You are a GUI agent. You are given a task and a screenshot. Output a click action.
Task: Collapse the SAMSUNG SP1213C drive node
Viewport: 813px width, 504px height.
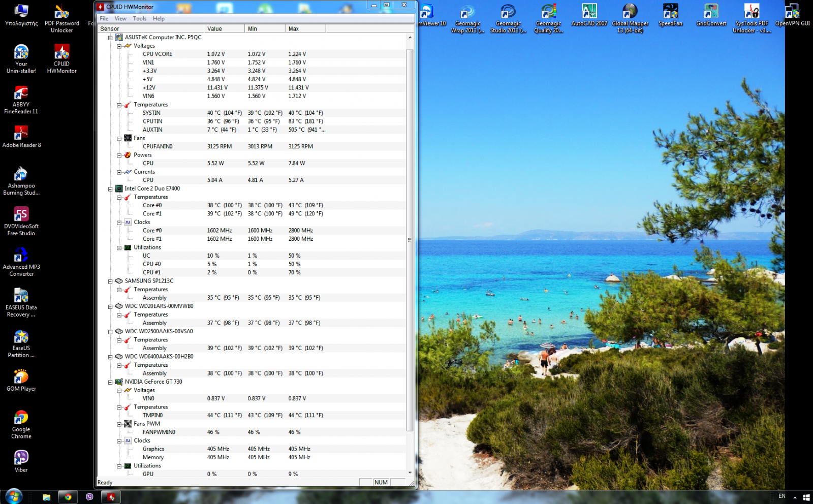110,281
